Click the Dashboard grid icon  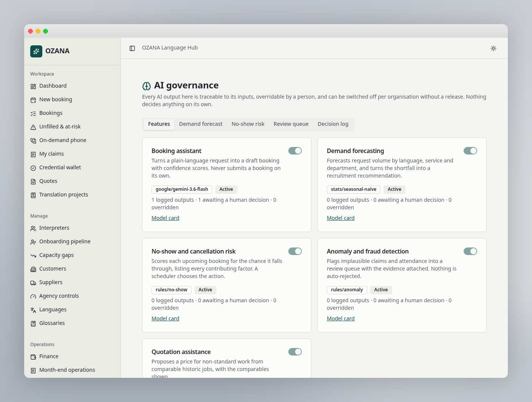pyautogui.click(x=33, y=87)
